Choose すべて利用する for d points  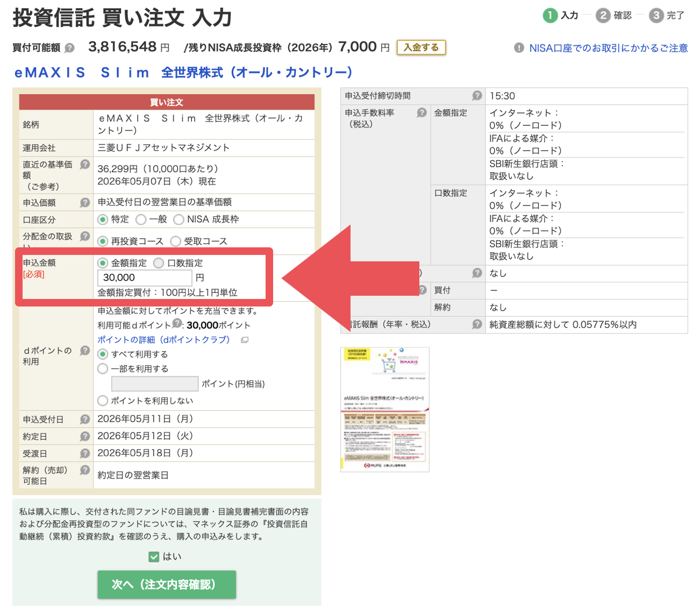tap(103, 354)
